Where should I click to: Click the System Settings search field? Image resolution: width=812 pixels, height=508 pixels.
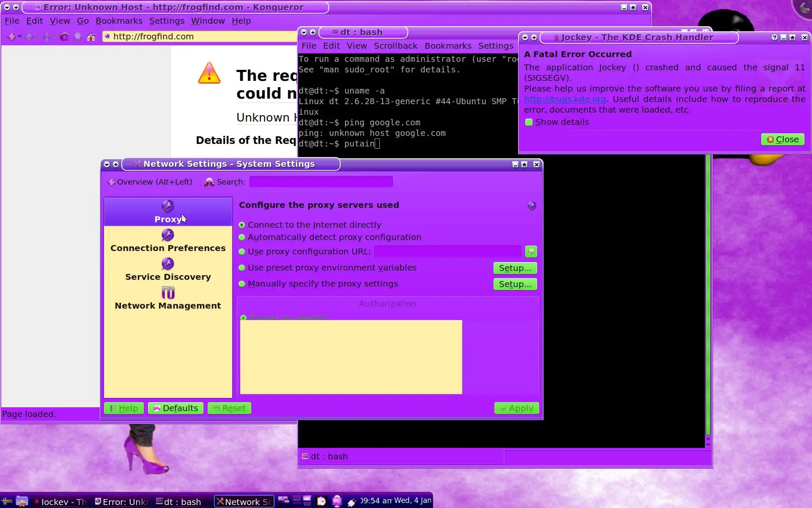321,182
